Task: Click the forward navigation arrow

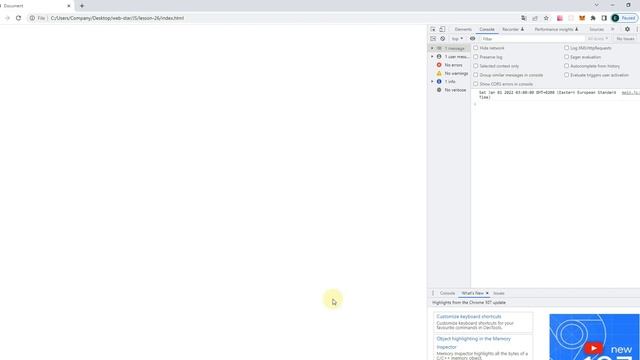Action: click(7, 18)
